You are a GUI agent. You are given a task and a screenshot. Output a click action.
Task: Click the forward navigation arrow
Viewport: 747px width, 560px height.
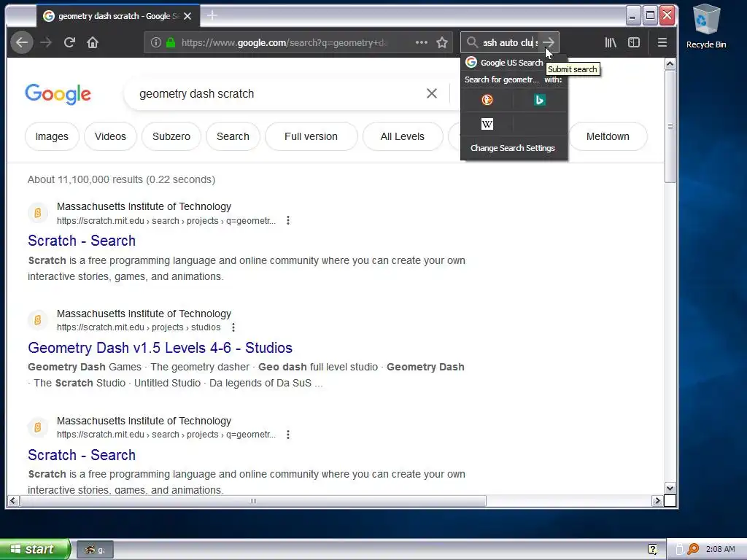pyautogui.click(x=46, y=42)
